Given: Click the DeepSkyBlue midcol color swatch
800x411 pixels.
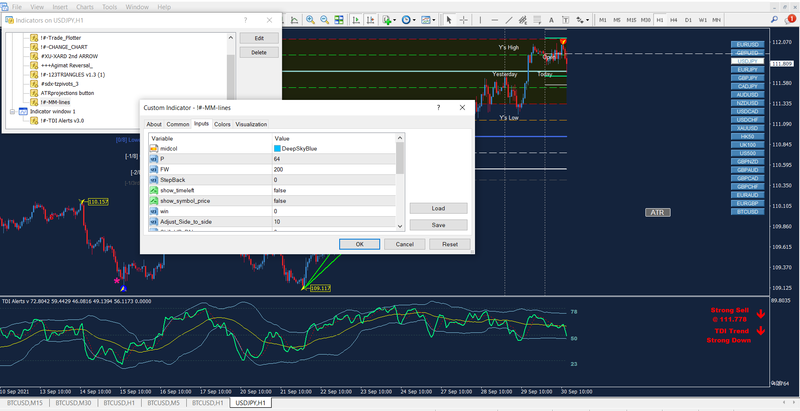Looking at the screenshot, I should tap(277, 147).
